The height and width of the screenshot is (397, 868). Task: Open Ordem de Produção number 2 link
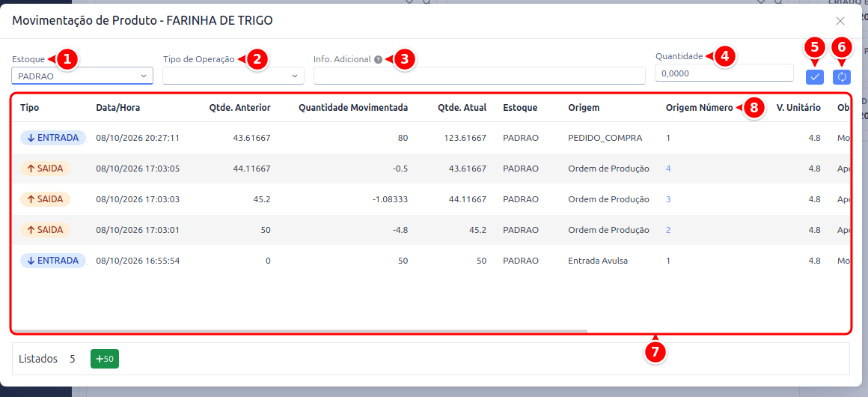[x=668, y=229]
